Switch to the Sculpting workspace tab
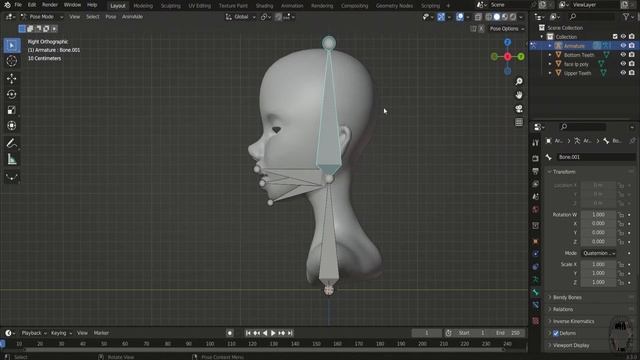 [x=171, y=6]
